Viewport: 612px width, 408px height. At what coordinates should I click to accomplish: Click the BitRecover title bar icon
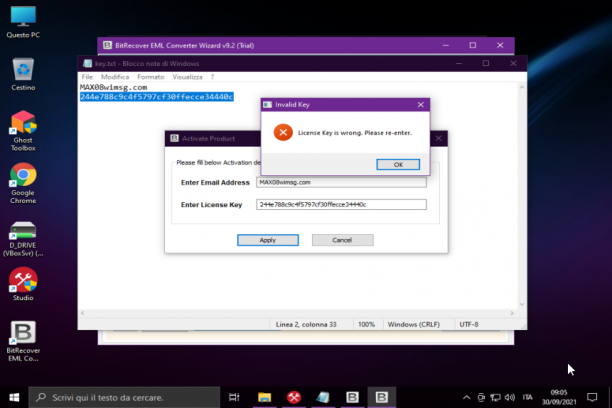coord(107,45)
